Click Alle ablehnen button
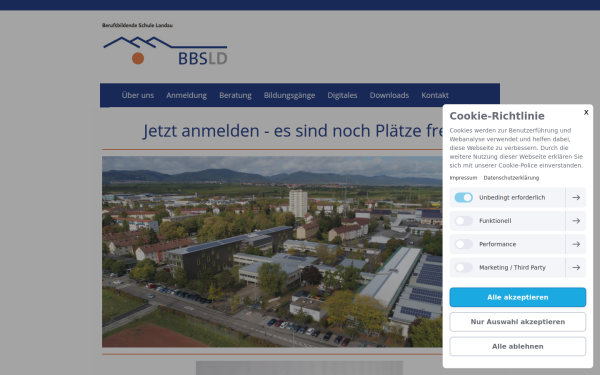Screen dimensions: 600x375 (517, 346)
